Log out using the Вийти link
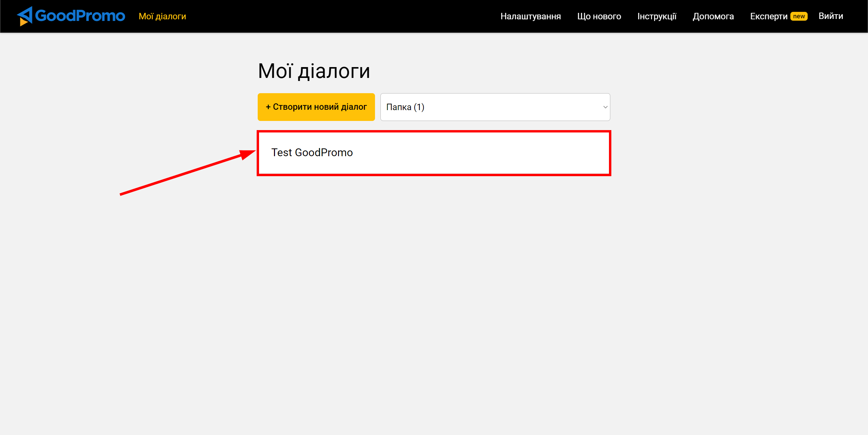This screenshot has height=435, width=868. click(831, 16)
